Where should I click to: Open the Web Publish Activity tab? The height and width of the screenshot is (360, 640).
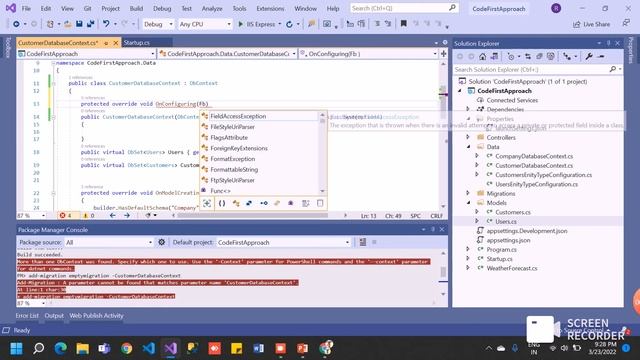coord(96,316)
